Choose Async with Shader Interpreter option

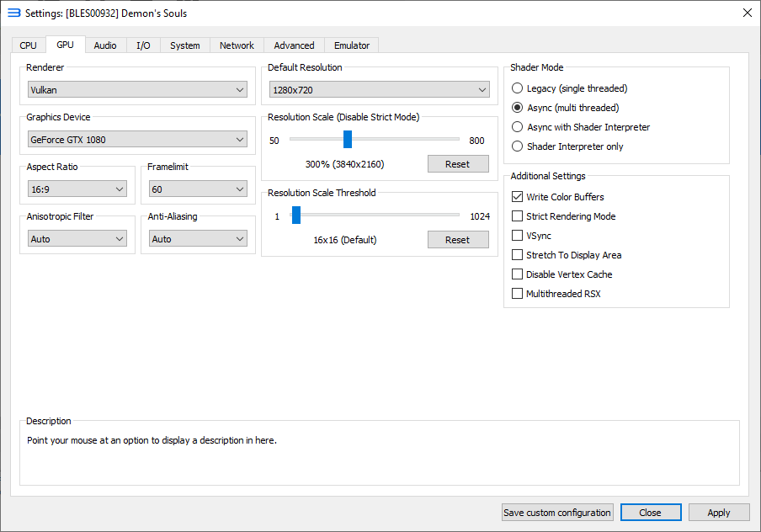point(518,127)
